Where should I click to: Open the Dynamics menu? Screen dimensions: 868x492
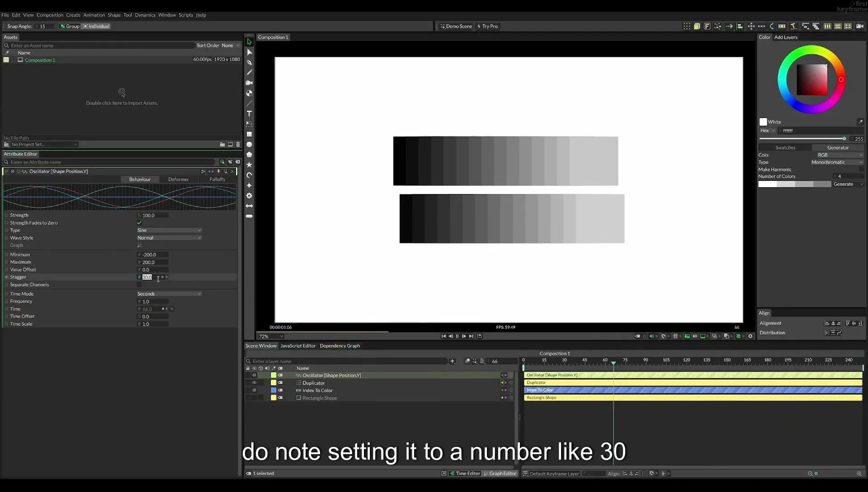tap(145, 15)
